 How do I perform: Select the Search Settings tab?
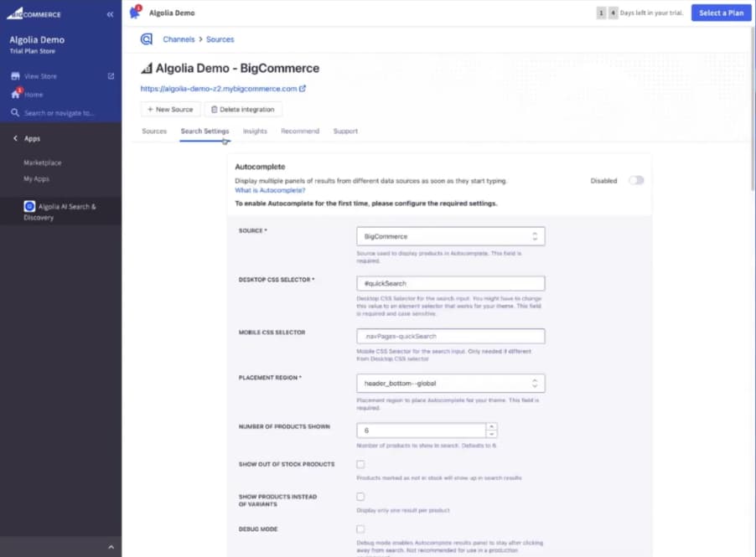[205, 131]
